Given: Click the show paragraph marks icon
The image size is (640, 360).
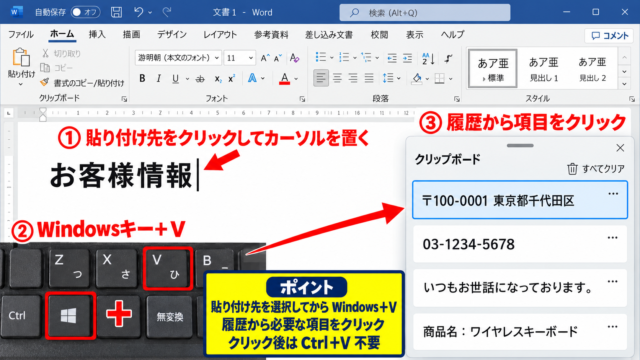Looking at the screenshot, I should pos(449,58).
